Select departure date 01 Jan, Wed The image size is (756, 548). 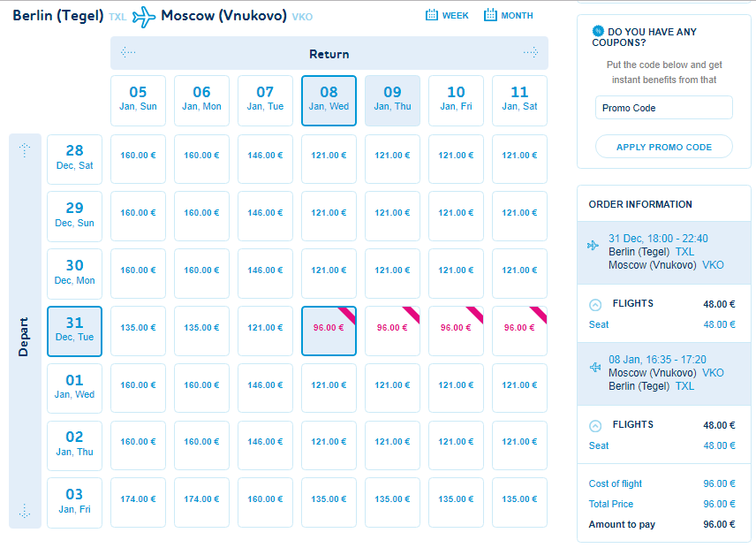pos(75,388)
